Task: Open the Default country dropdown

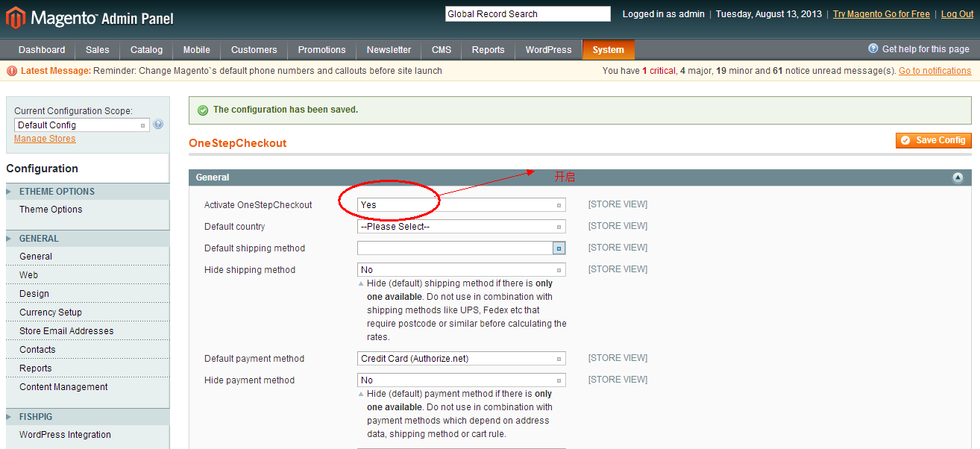Action: (462, 226)
